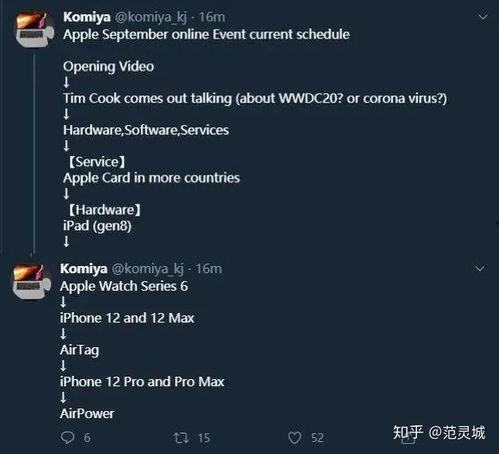Open the first tweet's 16m timestamp
The width and height of the screenshot is (499, 454).
[212, 17]
